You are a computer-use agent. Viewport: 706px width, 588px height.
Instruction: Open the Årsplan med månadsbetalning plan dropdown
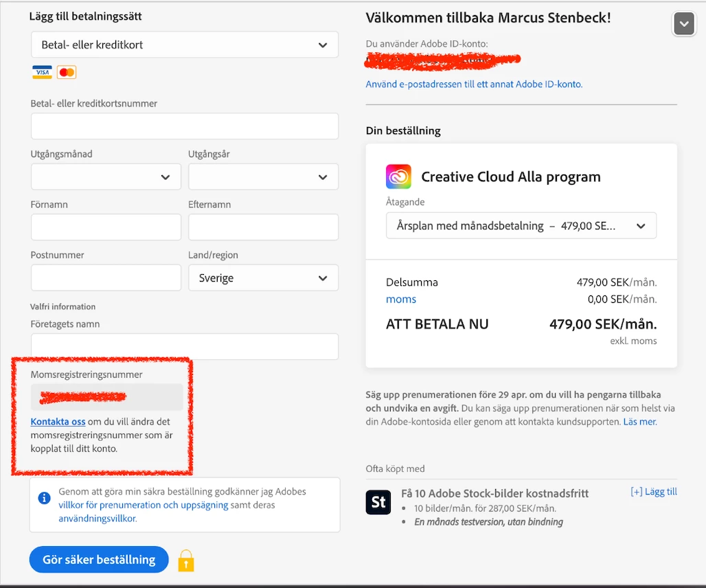[521, 225]
